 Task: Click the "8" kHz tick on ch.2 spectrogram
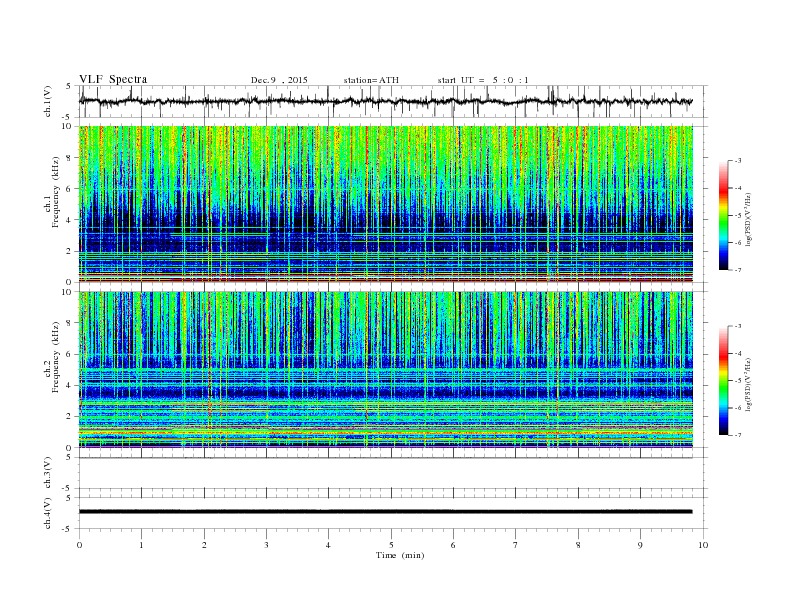point(70,323)
